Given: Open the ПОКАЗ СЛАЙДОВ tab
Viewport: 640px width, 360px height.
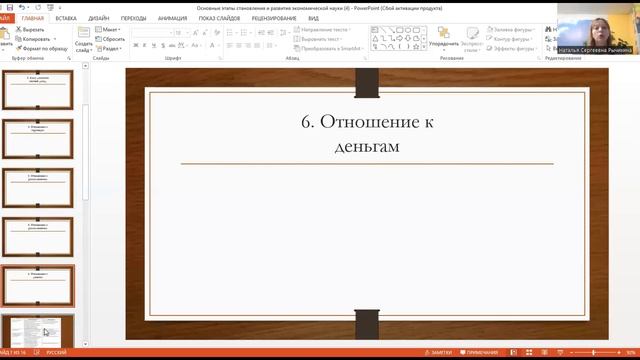Looking at the screenshot, I should click(x=219, y=18).
